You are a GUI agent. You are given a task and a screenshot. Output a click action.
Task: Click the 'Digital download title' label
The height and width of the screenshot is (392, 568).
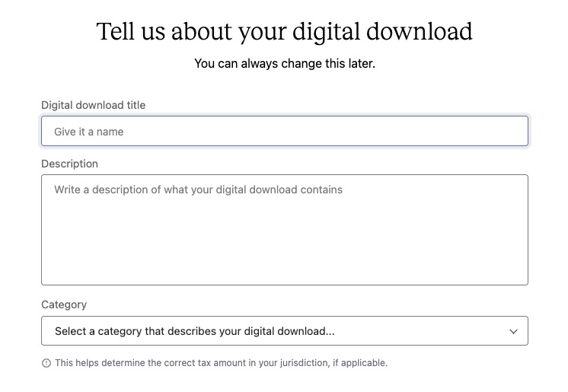[x=94, y=105]
